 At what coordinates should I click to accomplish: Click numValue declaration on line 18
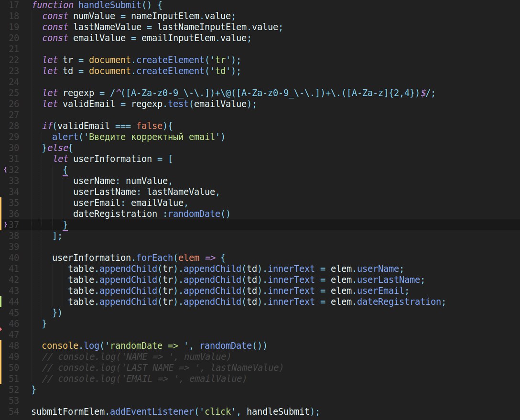pyautogui.click(x=94, y=16)
